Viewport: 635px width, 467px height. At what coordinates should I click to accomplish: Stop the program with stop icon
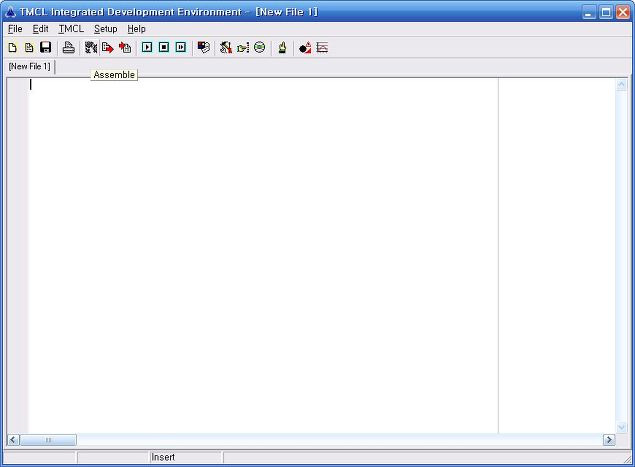[x=164, y=47]
